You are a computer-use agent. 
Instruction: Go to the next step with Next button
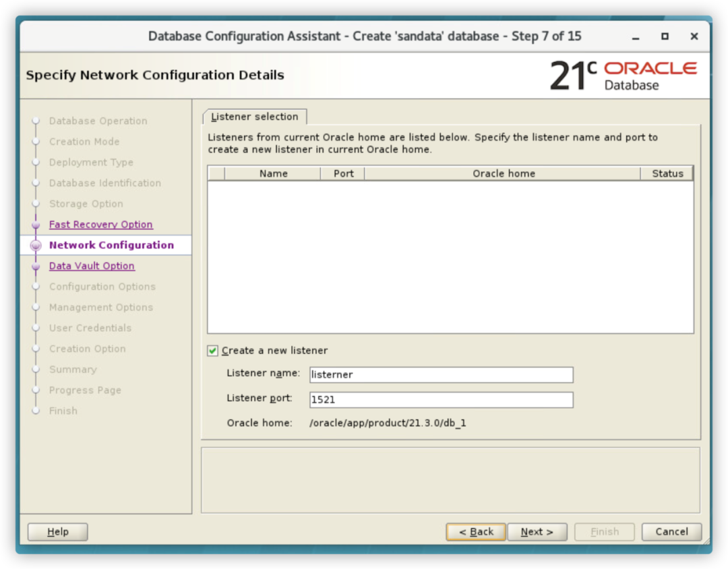537,532
